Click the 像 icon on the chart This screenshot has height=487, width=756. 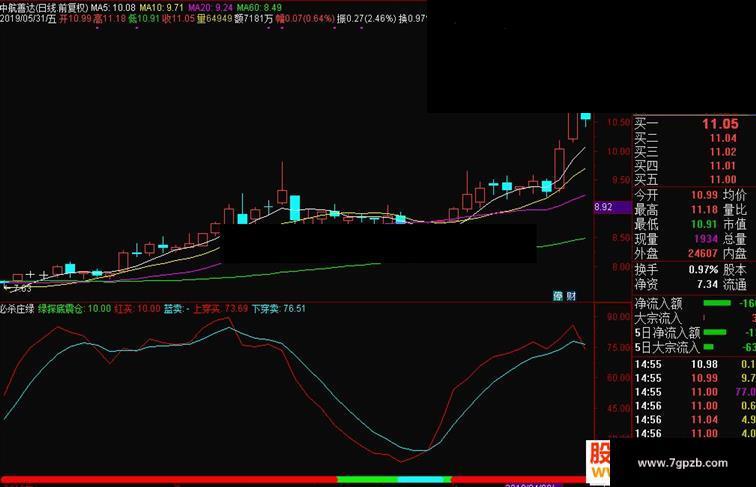pyautogui.click(x=558, y=296)
